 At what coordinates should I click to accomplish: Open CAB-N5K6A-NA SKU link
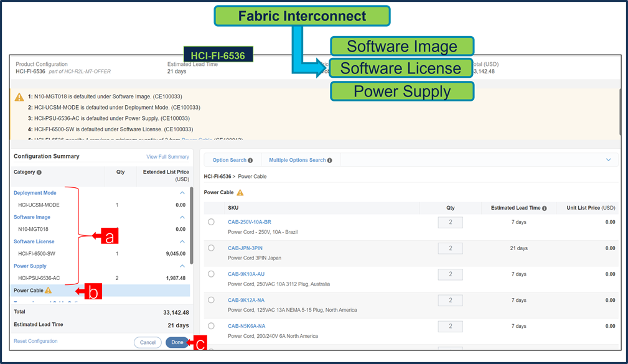[246, 326]
